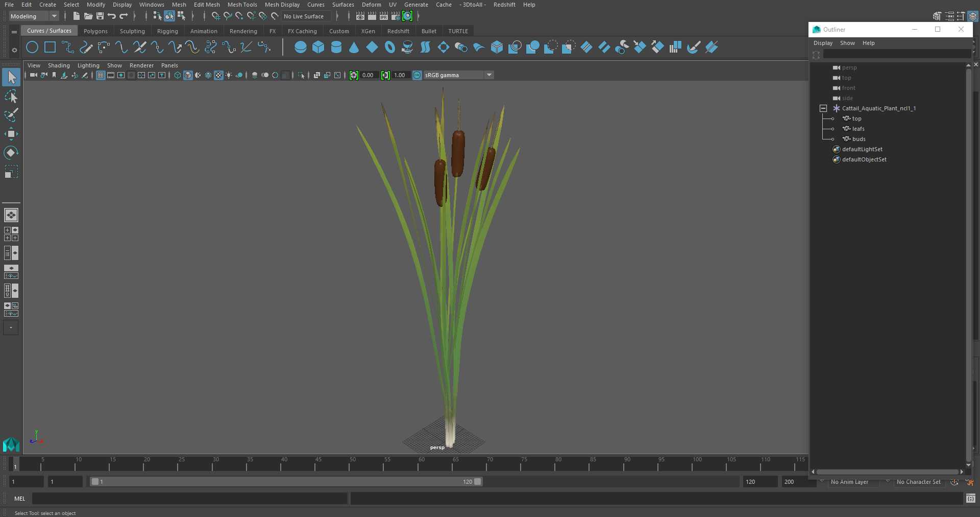Open the Mesh Tools menu
Image resolution: width=980 pixels, height=517 pixels.
tap(242, 5)
